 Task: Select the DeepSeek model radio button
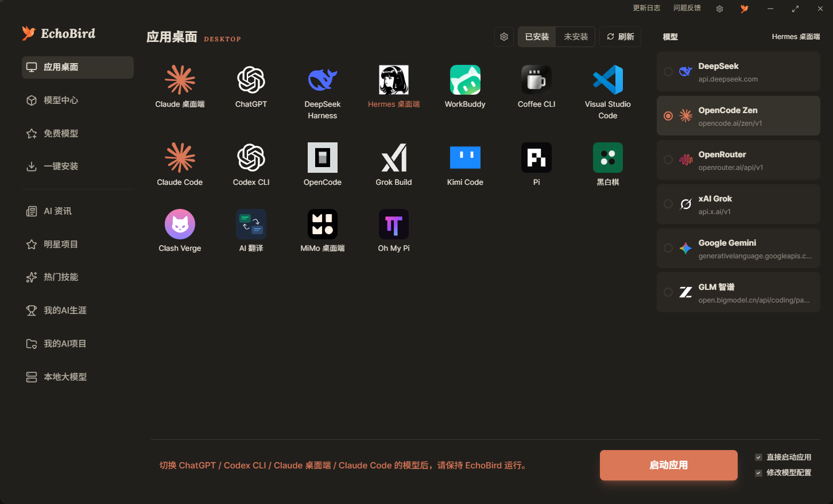[x=668, y=72]
